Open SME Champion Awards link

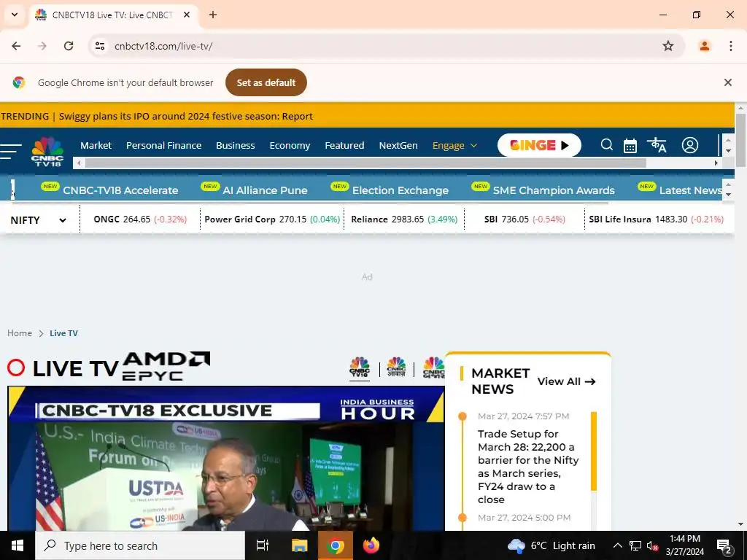click(x=554, y=190)
